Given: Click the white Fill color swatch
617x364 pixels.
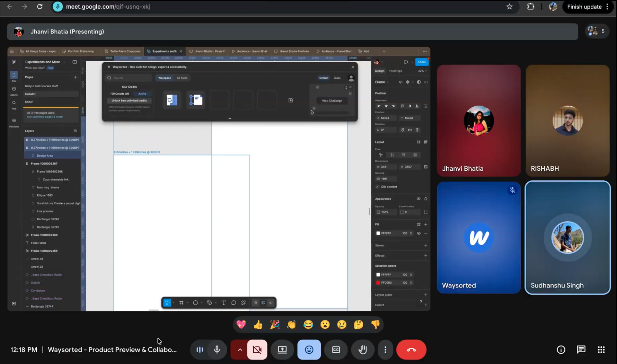Looking at the screenshot, I should [378, 233].
